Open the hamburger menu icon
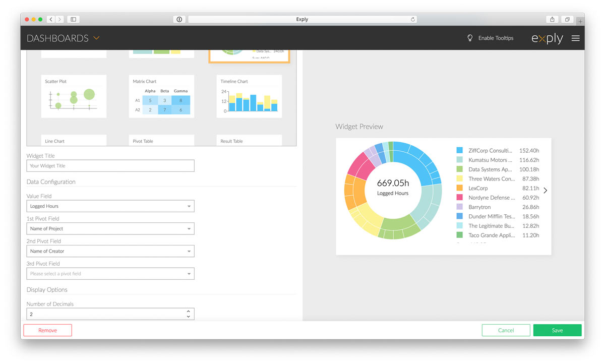605x364 pixels. tap(575, 38)
